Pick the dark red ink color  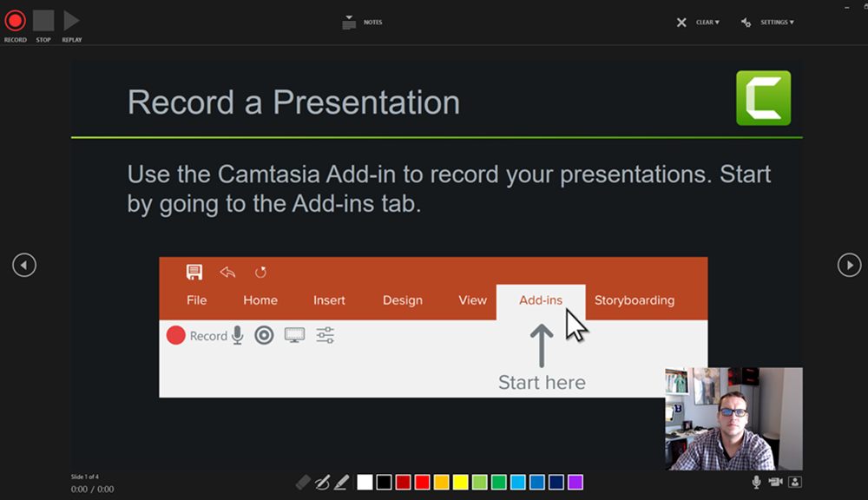click(x=403, y=483)
